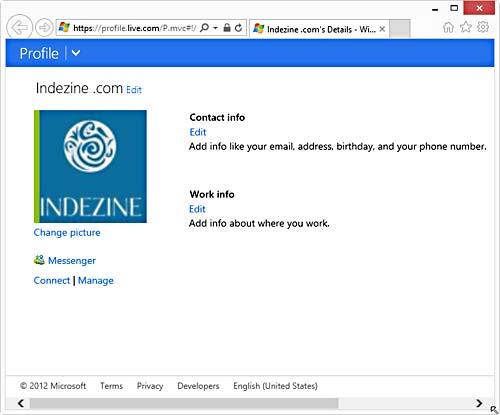Change language English (United States)

275,386
